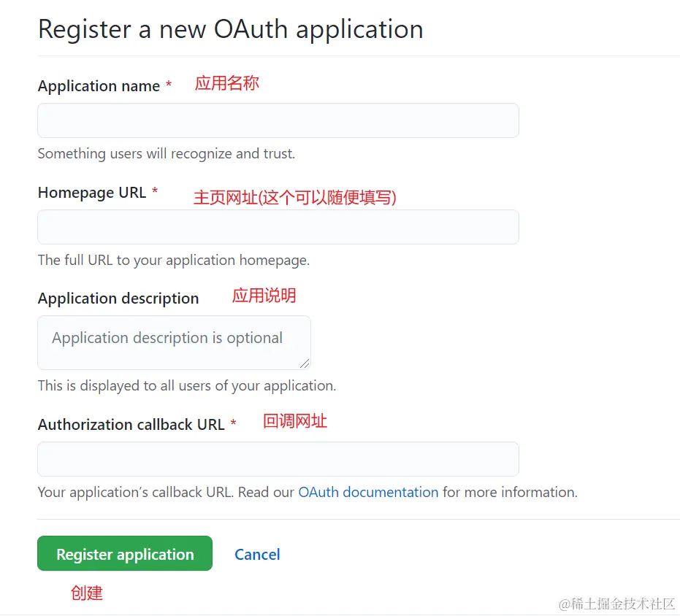Click the red 主页网址 annotation text

tap(294, 196)
